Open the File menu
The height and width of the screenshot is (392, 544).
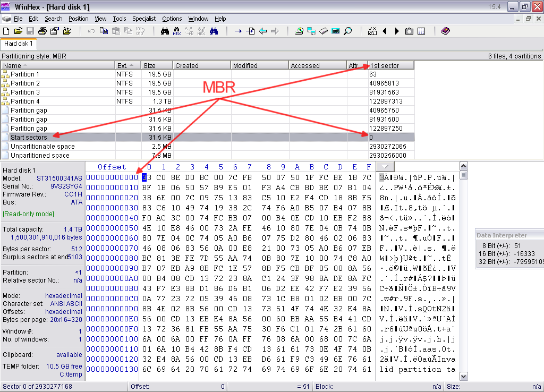coord(18,19)
